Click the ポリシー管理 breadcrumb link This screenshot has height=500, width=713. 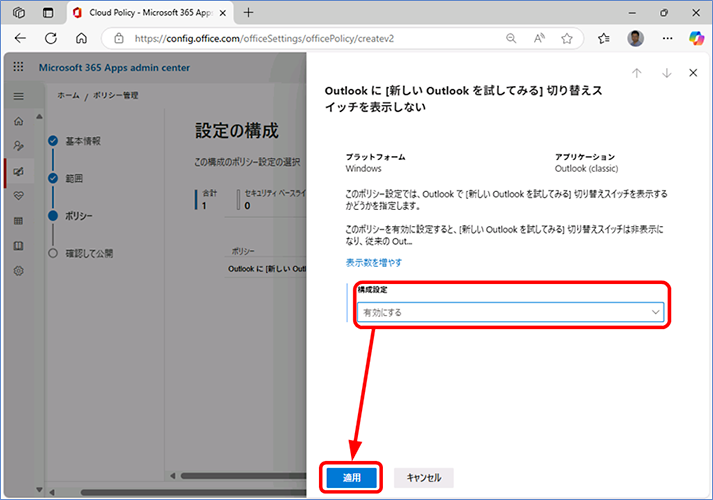115,95
